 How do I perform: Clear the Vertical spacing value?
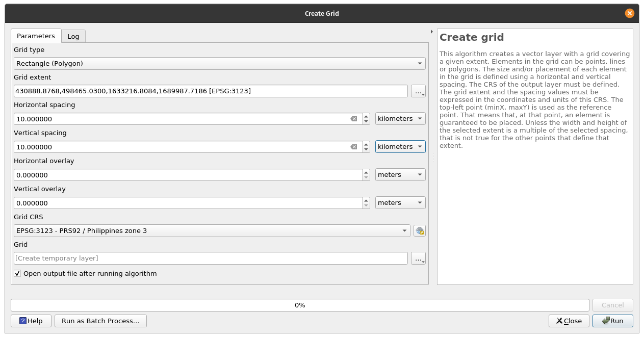tap(353, 147)
